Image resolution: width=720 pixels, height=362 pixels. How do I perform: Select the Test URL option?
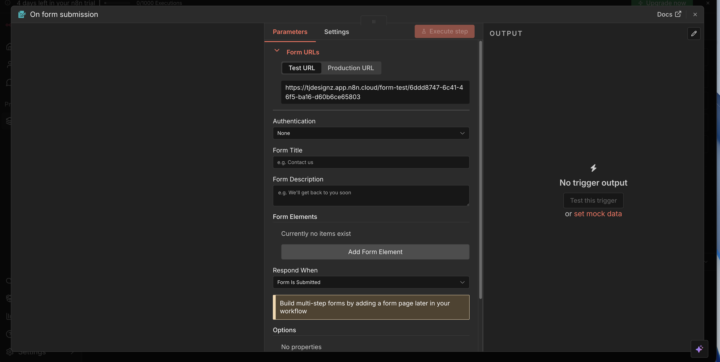[x=302, y=68]
